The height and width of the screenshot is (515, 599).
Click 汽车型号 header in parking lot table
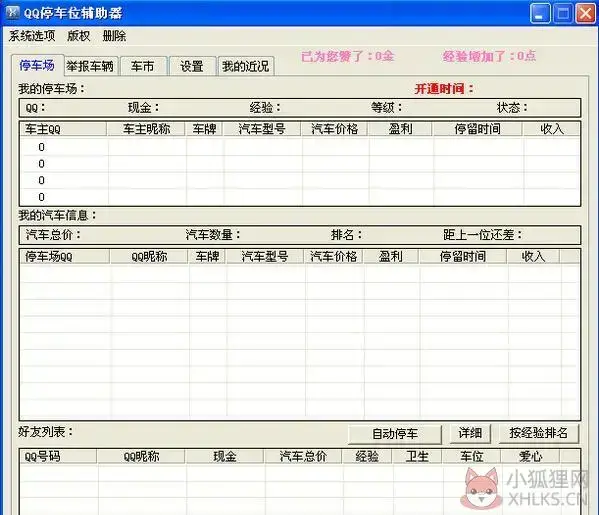click(x=262, y=129)
